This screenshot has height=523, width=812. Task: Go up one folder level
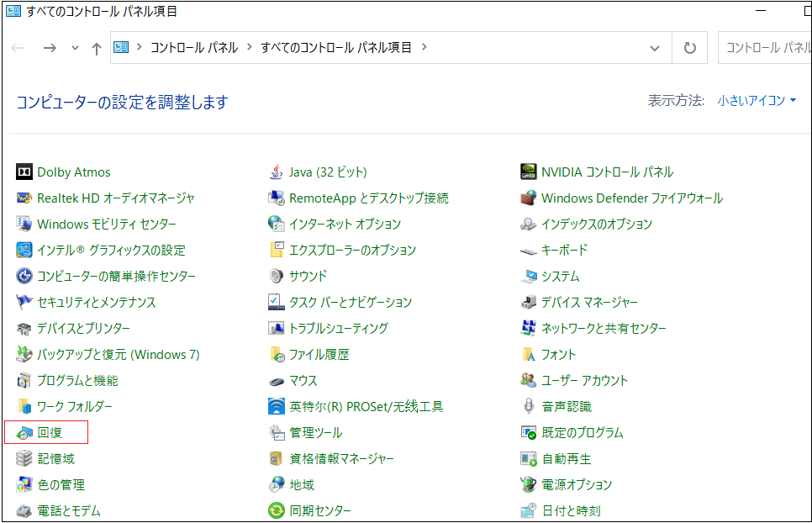click(x=96, y=49)
